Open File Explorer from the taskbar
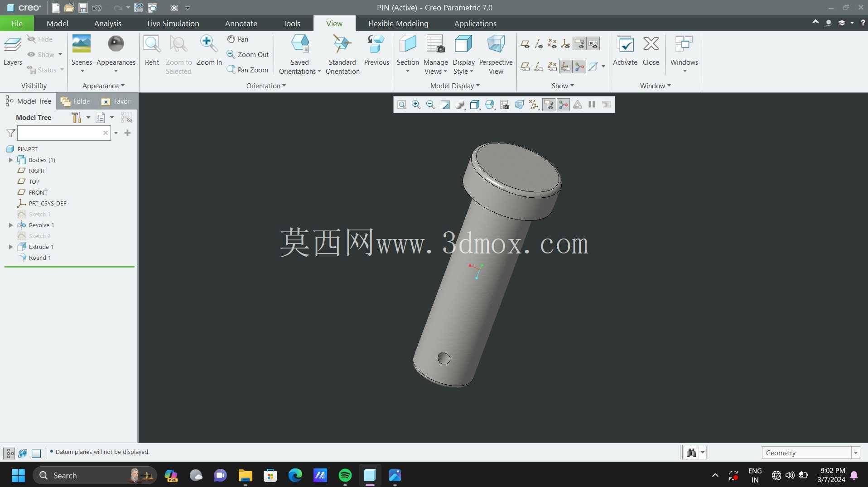This screenshot has height=487, width=868. pos(246,475)
